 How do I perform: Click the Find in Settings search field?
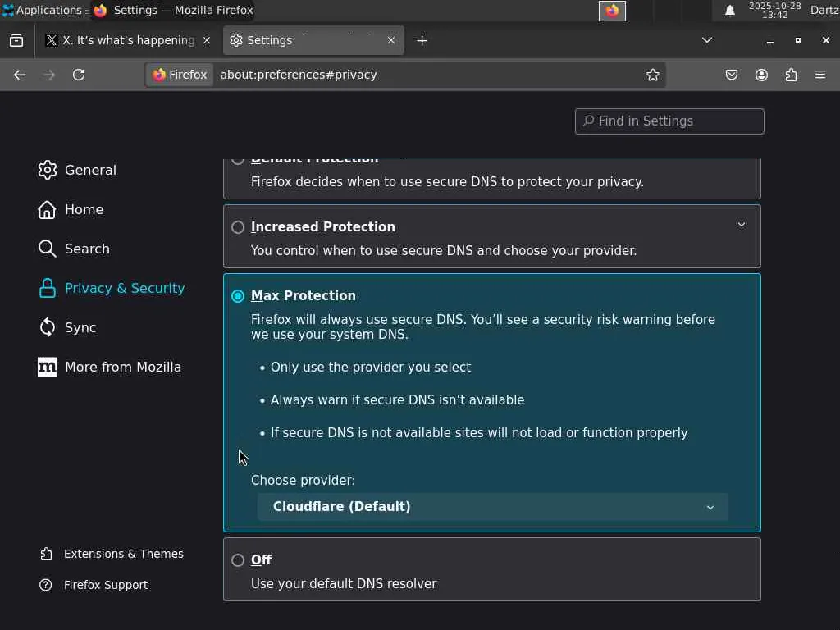coord(669,121)
